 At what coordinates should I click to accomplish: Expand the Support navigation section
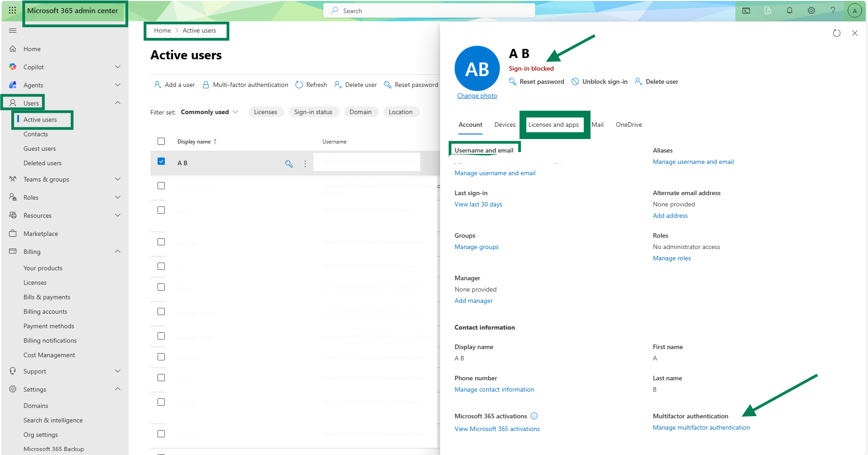pyautogui.click(x=118, y=371)
